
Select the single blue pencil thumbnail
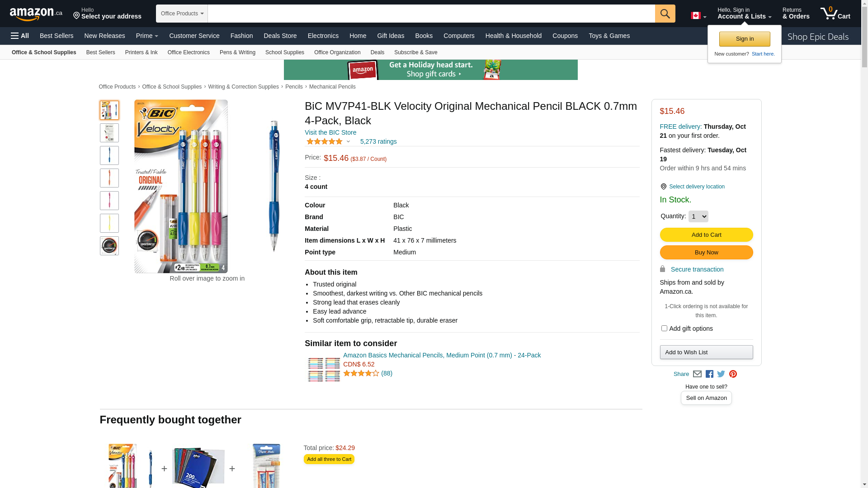[x=109, y=155]
